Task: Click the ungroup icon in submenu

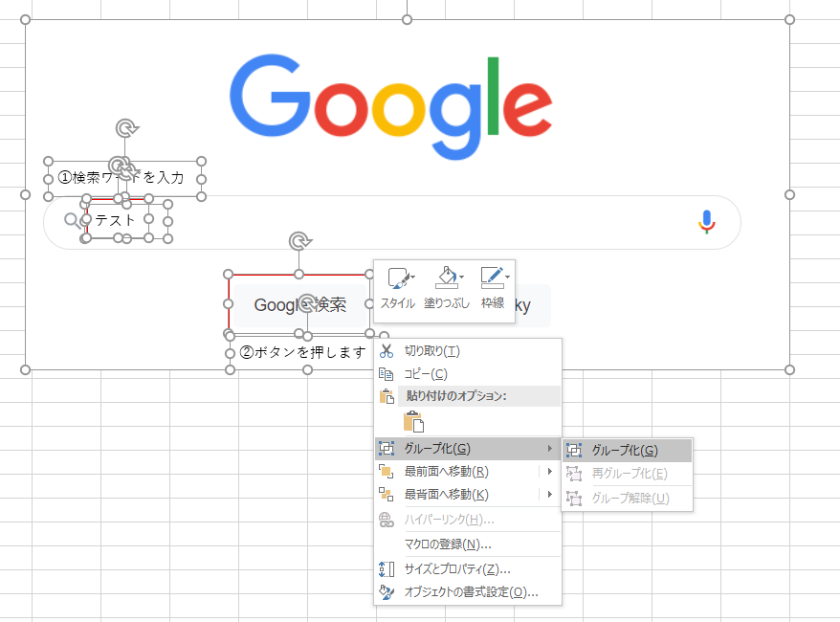Action: (574, 499)
